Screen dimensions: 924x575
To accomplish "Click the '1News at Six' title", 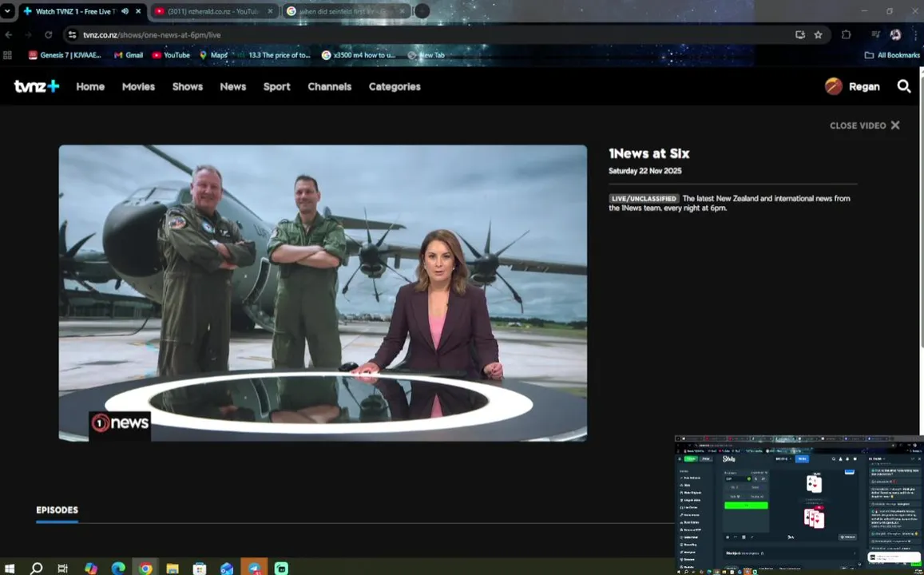I will pyautogui.click(x=648, y=154).
